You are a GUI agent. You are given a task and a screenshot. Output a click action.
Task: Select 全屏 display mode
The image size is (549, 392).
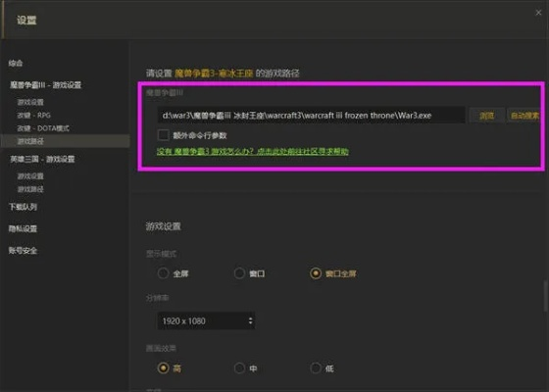click(x=163, y=273)
